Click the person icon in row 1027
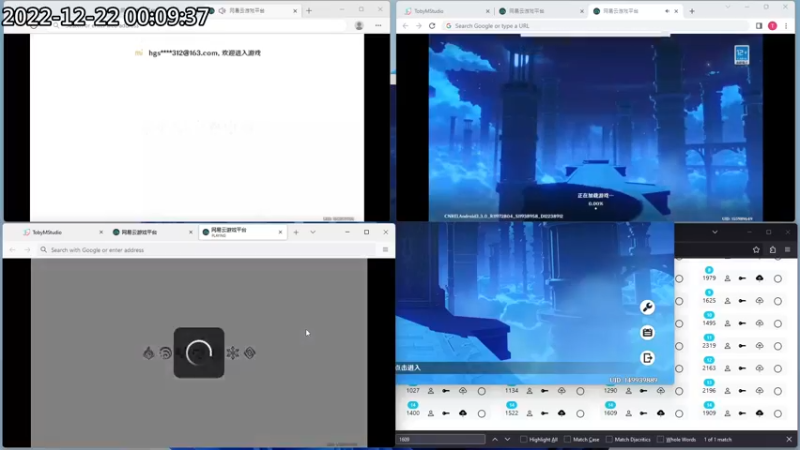 431,391
